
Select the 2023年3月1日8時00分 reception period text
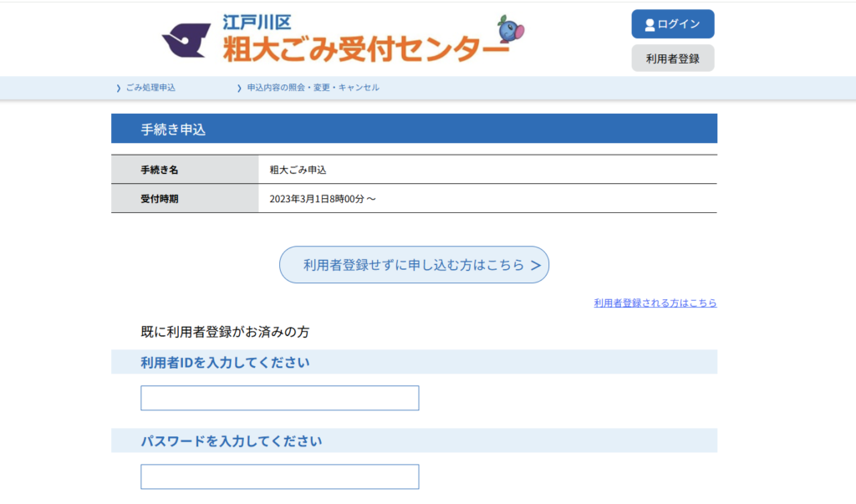pos(322,199)
